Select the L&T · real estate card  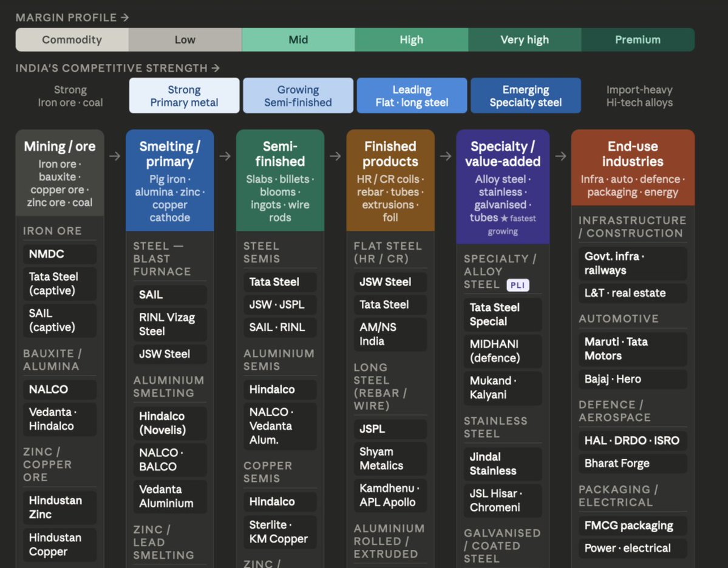coord(633,293)
